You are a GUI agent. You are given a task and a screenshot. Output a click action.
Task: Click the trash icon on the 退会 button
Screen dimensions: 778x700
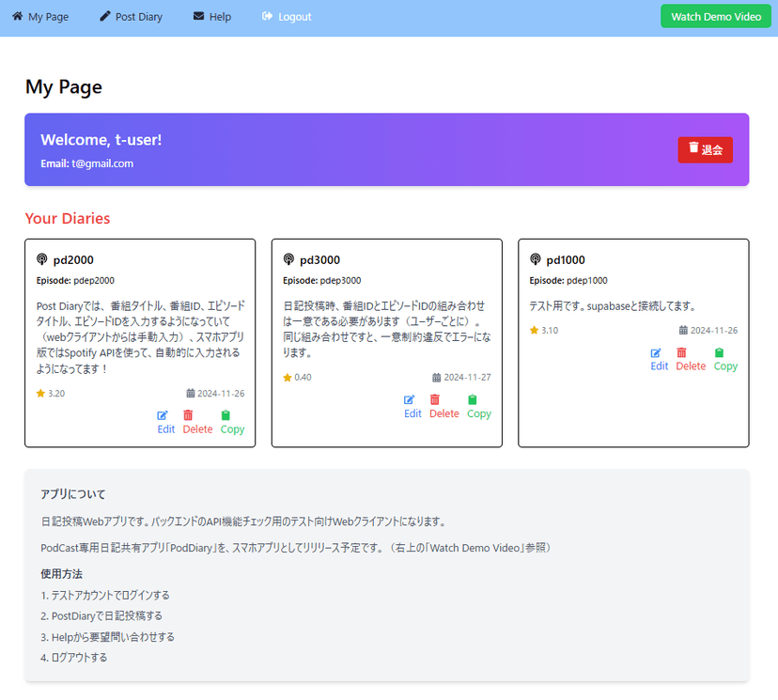(694, 149)
